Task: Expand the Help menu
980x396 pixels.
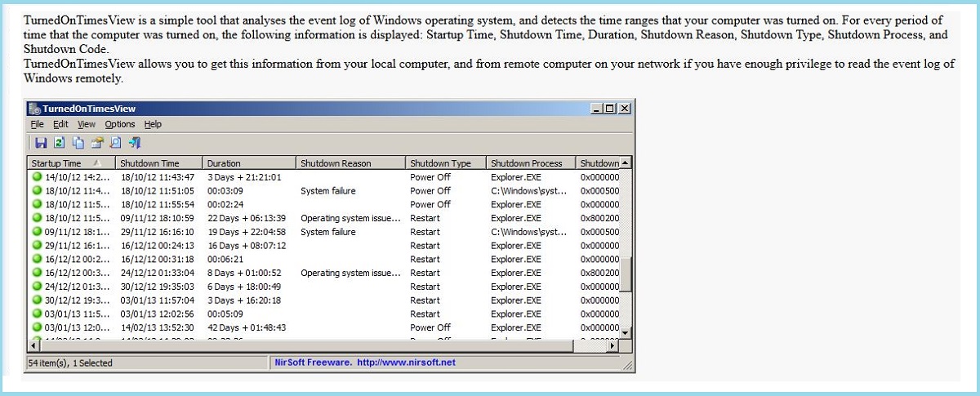Action: (153, 124)
